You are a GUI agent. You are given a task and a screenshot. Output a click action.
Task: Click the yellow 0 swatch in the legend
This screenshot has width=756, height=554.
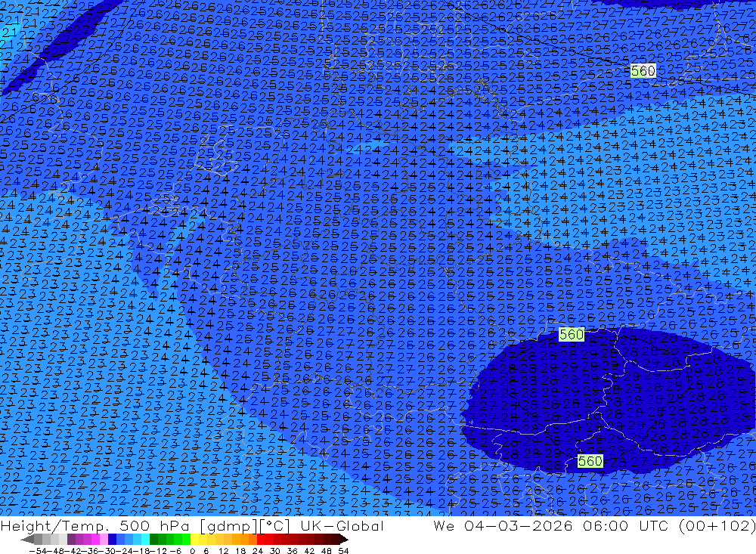(x=194, y=540)
